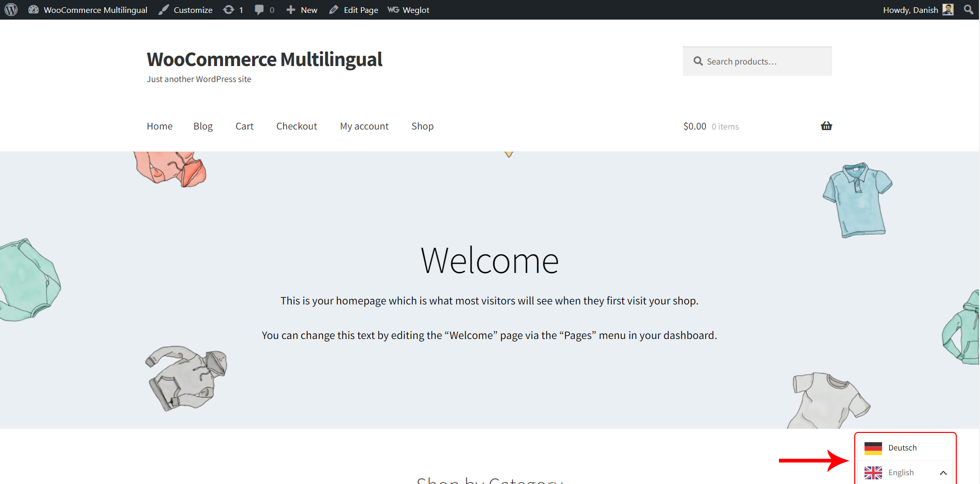980x484 pixels.
Task: Go to My account
Action: [x=364, y=126]
